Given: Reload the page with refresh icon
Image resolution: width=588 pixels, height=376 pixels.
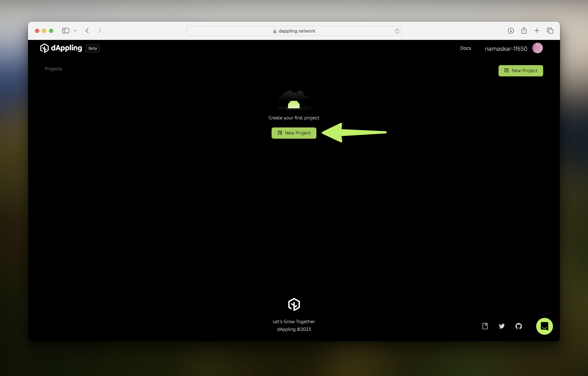Looking at the screenshot, I should (x=397, y=31).
